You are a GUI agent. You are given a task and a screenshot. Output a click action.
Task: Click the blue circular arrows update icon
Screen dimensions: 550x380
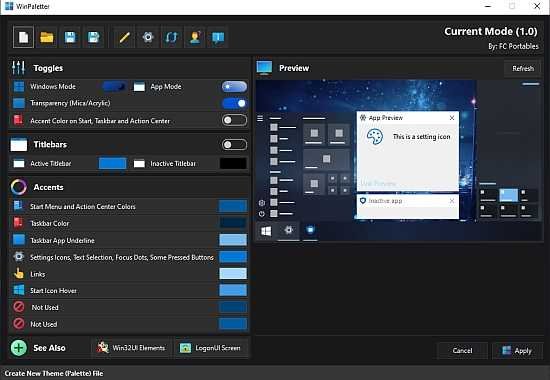(x=171, y=37)
